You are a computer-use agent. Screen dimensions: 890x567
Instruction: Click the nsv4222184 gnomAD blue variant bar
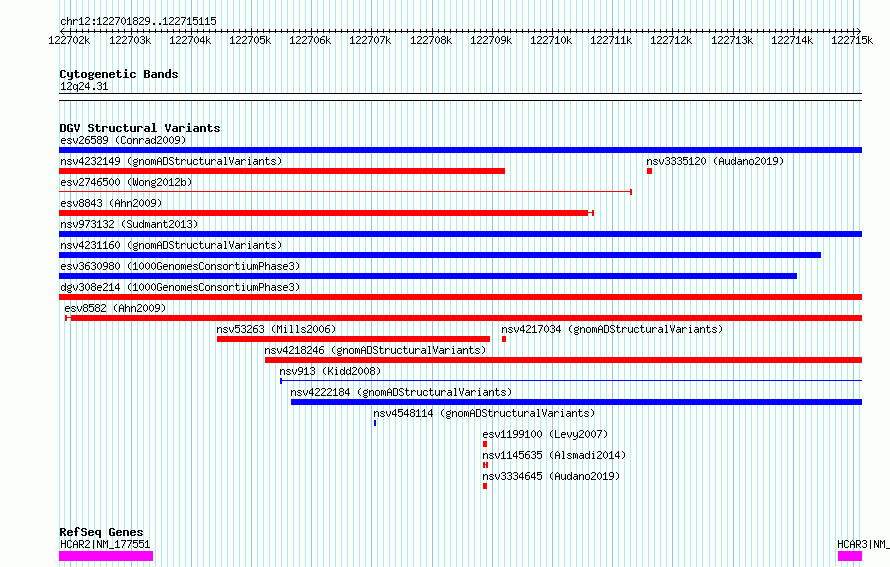577,402
